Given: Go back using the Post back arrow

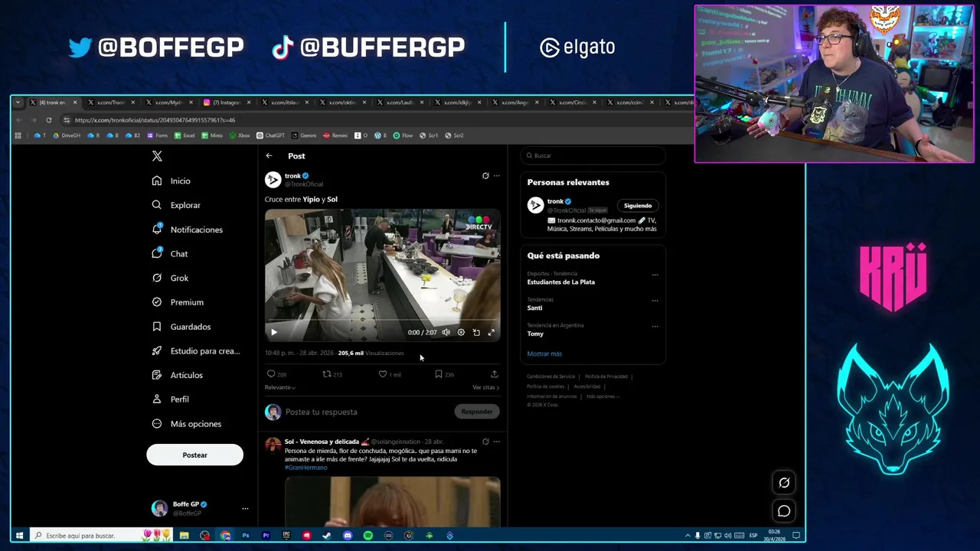Looking at the screenshot, I should (x=269, y=156).
